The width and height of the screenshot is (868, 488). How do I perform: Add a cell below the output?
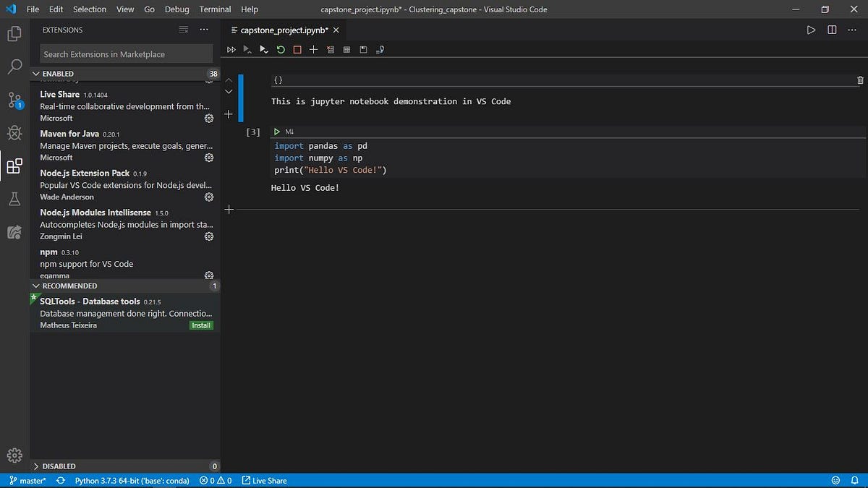click(229, 210)
